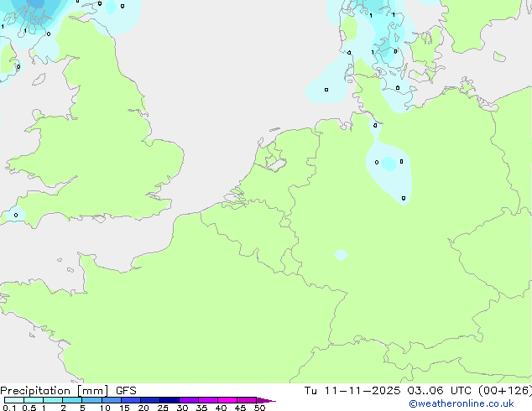Select legend swatch between 5 and 10
Viewport: 532px width, 411px height.
[91, 400]
